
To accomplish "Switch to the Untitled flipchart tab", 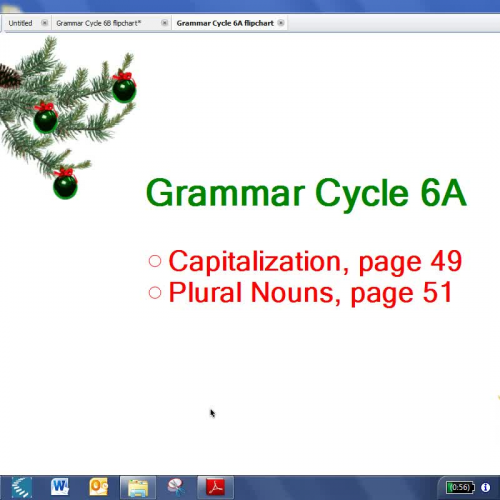I will click(20, 23).
